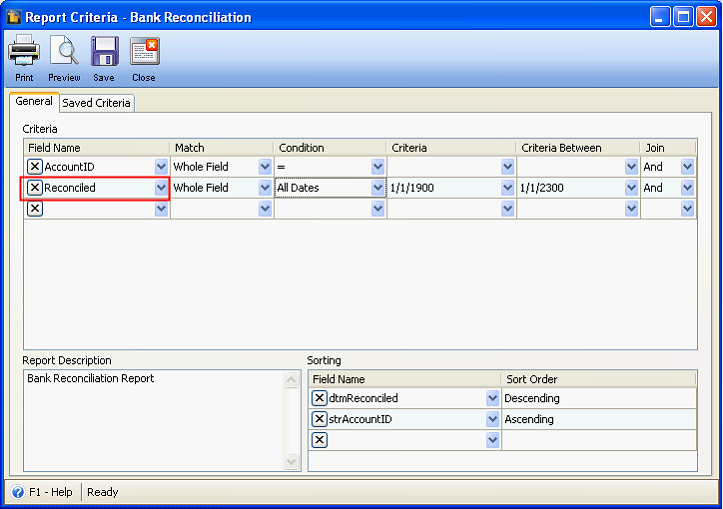This screenshot has height=509, width=723.
Task: Remove the Reconciled criteria row with X
Action: point(35,188)
